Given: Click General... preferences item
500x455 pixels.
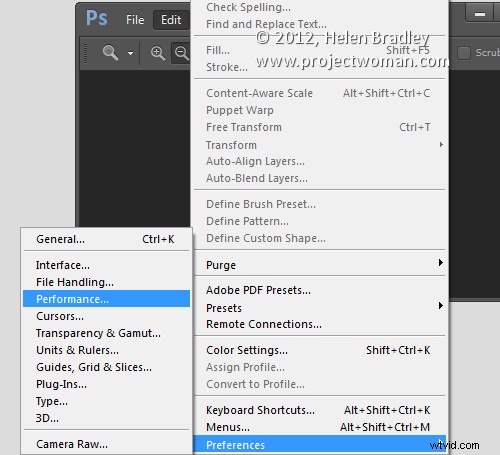Looking at the screenshot, I should (106, 239).
